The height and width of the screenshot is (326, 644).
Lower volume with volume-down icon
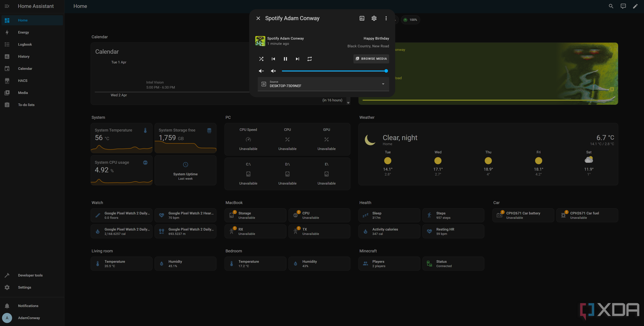click(261, 71)
